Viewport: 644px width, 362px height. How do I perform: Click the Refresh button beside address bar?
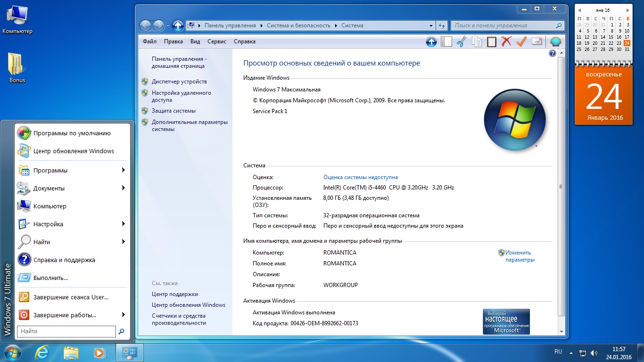coord(442,25)
